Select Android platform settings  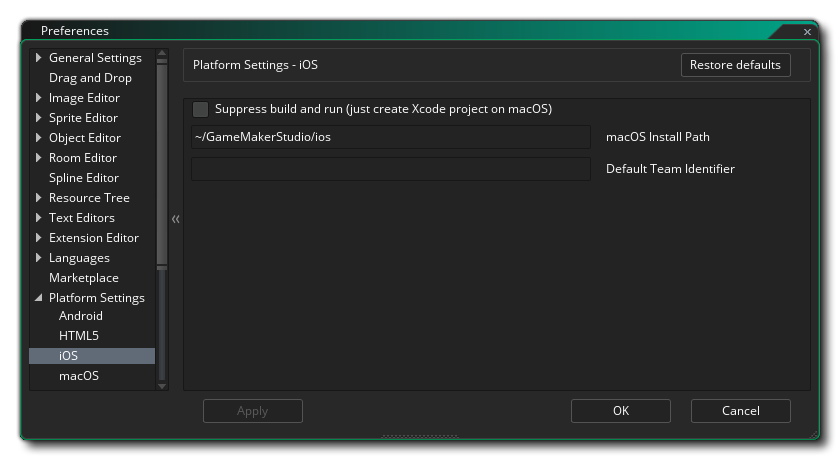coord(81,316)
